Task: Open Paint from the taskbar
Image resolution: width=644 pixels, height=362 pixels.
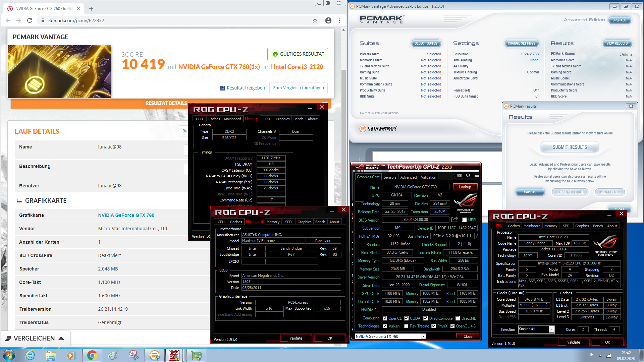Action: [x=113, y=355]
